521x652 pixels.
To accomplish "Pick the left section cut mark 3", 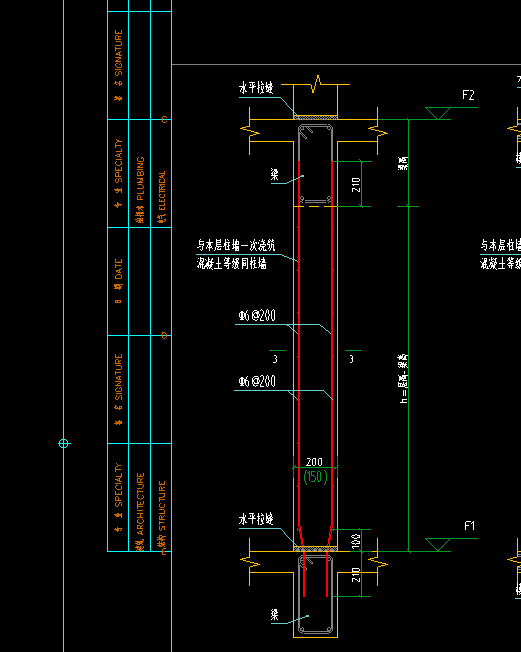I will (277, 356).
